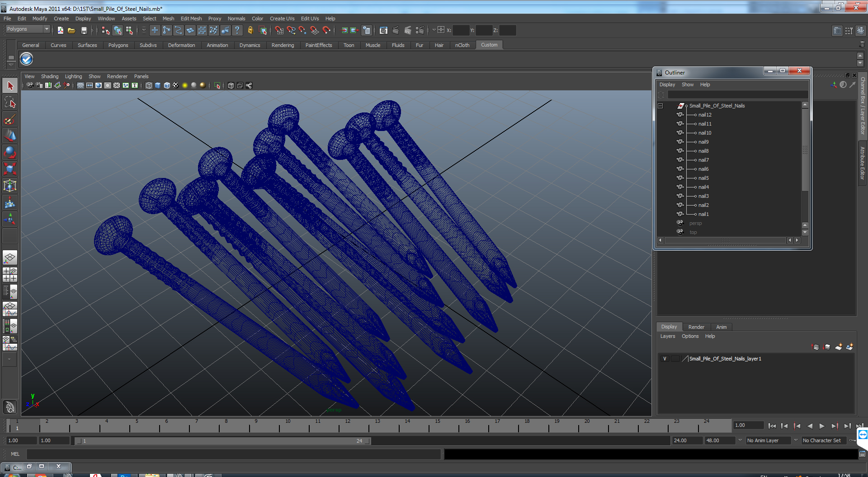Open the No Character Set dropdown arrow
Image resolution: width=868 pixels, height=477 pixels.
[x=796, y=440]
